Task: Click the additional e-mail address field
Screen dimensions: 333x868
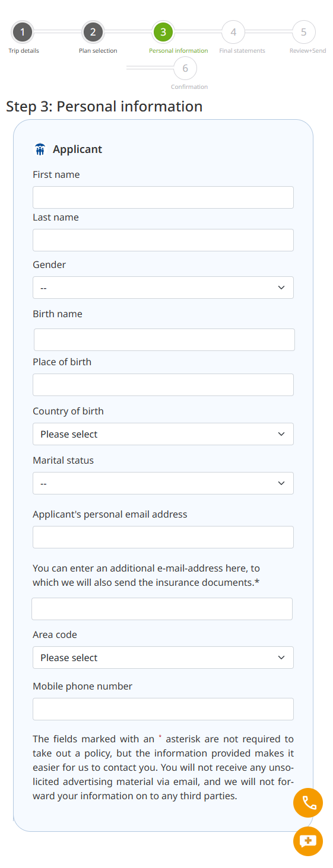Action: [x=162, y=609]
